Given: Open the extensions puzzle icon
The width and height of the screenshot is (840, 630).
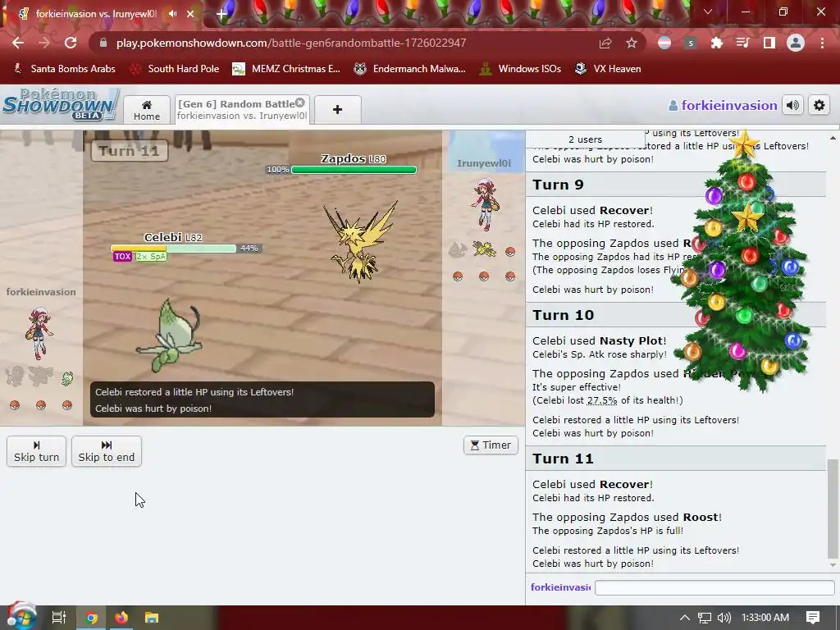Looking at the screenshot, I should pyautogui.click(x=716, y=43).
